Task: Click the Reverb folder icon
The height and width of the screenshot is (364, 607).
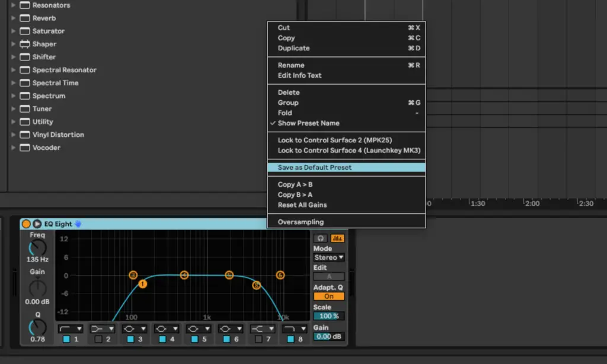Action: click(25, 18)
